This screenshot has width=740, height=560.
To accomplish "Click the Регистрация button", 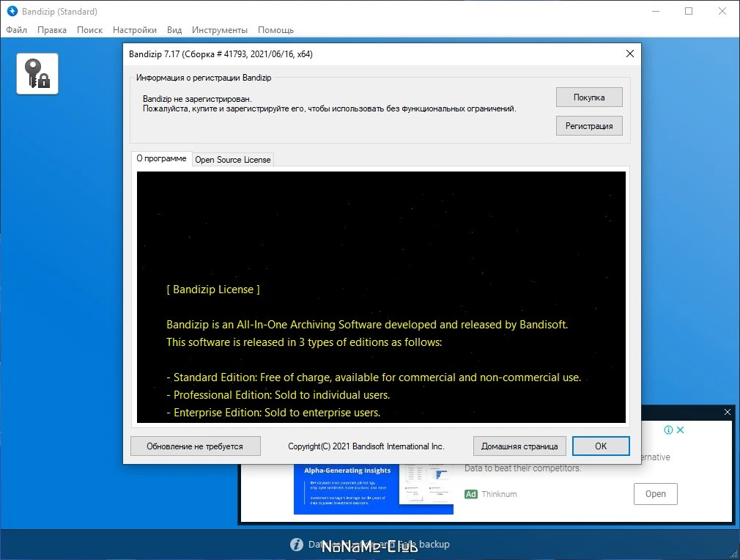I will point(589,126).
